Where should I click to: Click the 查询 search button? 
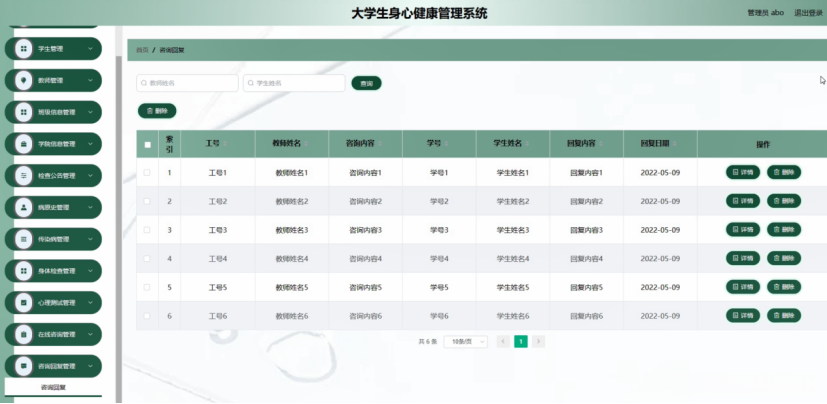(x=366, y=83)
